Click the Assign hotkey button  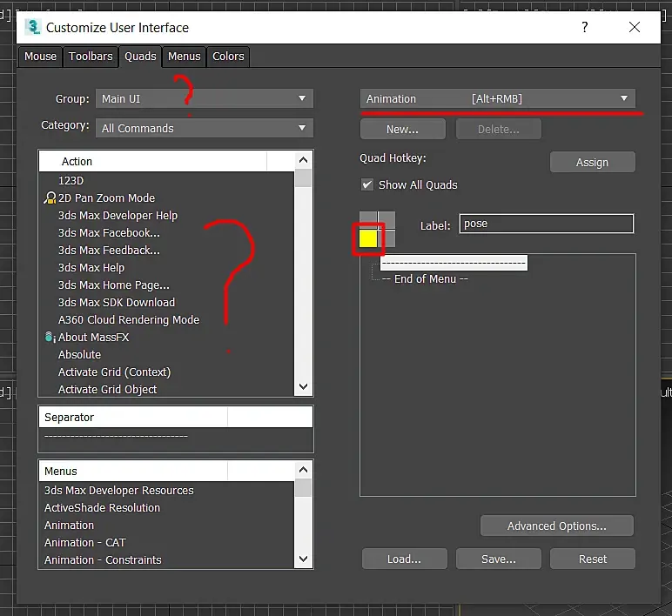(x=592, y=162)
